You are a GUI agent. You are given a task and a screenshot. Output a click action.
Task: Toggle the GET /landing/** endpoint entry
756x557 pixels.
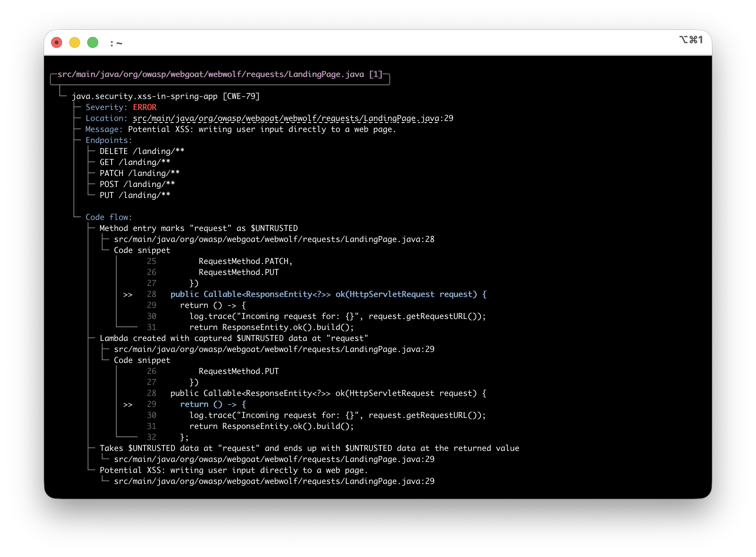[135, 162]
